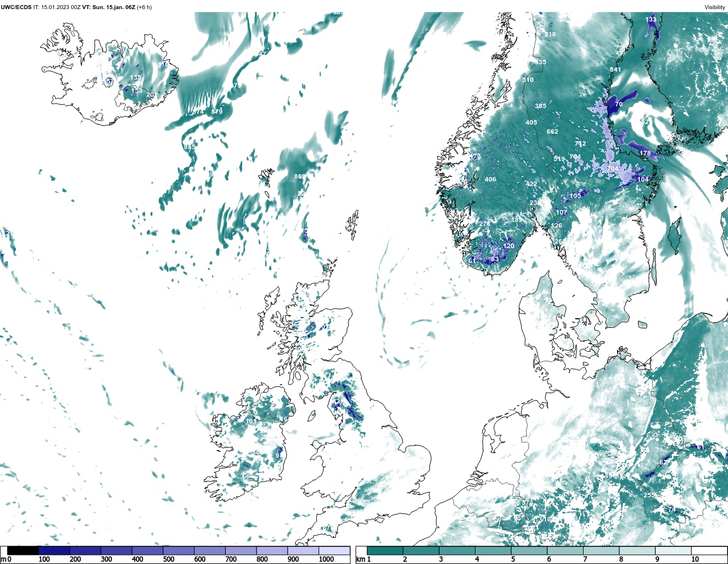Click the '662' visibility value on map

click(552, 131)
